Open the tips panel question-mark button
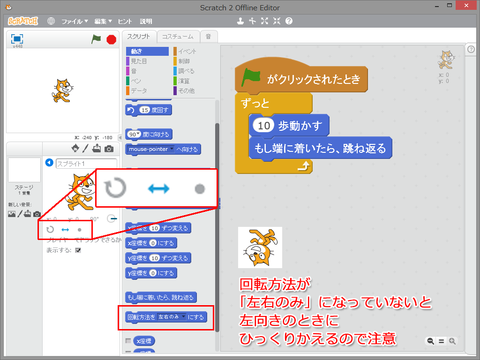 pyautogui.click(x=471, y=49)
